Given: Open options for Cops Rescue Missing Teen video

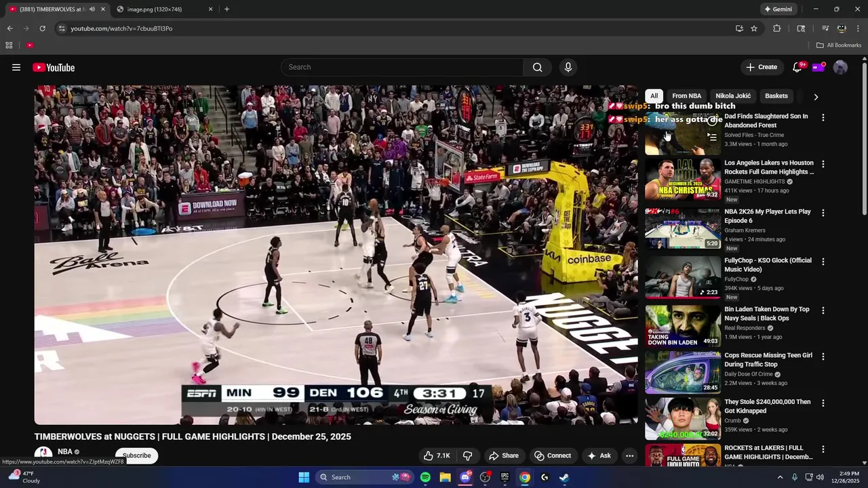Looking at the screenshot, I should pyautogui.click(x=823, y=357).
